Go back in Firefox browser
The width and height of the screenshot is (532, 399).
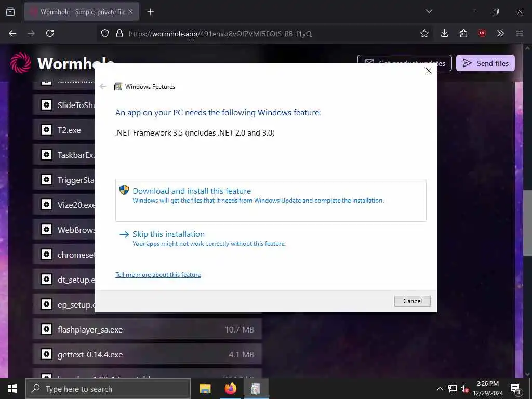(x=12, y=33)
